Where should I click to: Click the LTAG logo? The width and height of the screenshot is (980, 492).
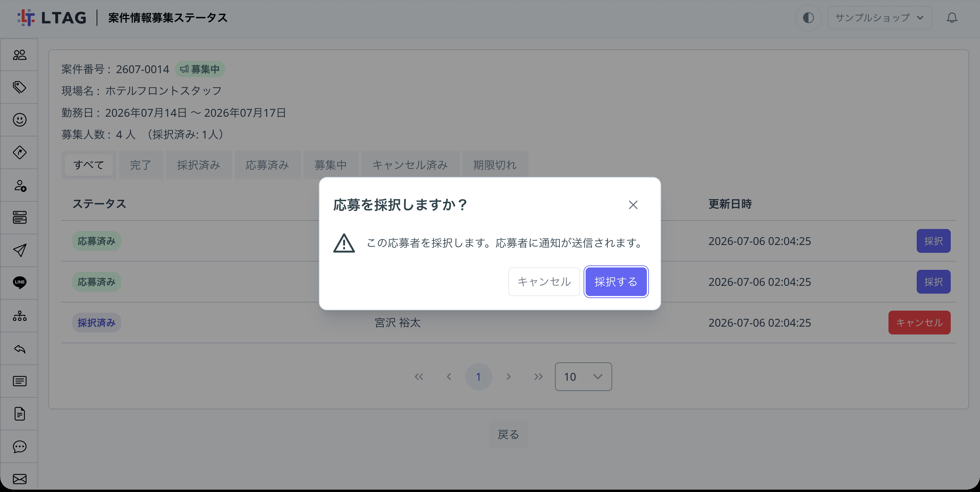(52, 17)
